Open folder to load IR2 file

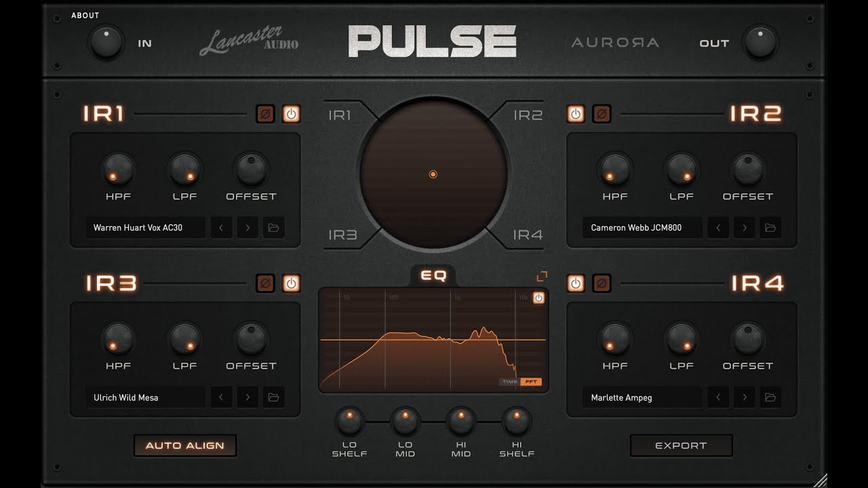(770, 228)
